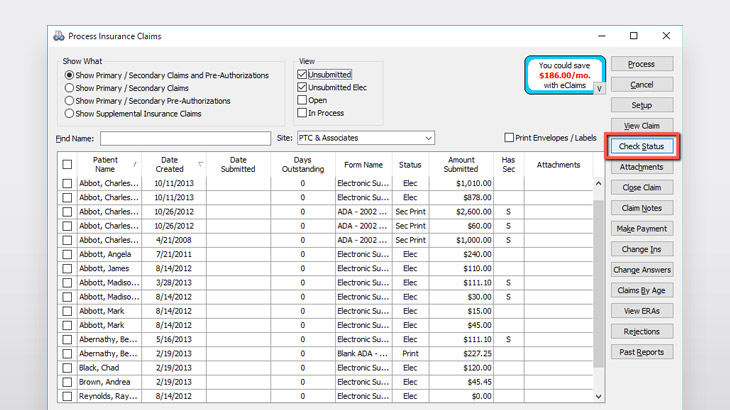
Task: Open Claims By Age button
Action: click(x=642, y=290)
